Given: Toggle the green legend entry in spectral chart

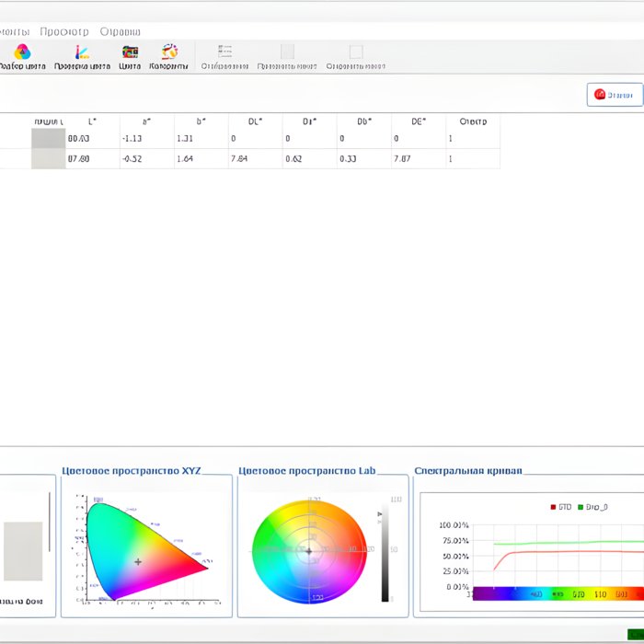Looking at the screenshot, I should click(592, 507).
